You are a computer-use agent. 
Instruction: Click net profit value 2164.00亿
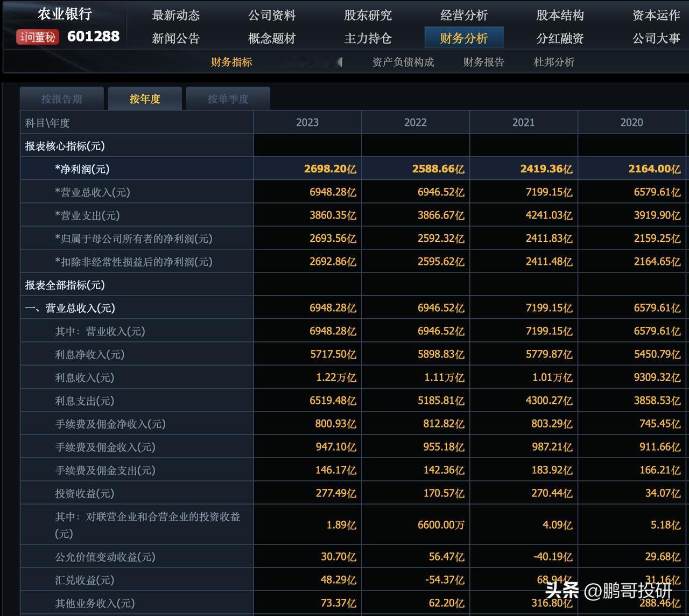[655, 169]
